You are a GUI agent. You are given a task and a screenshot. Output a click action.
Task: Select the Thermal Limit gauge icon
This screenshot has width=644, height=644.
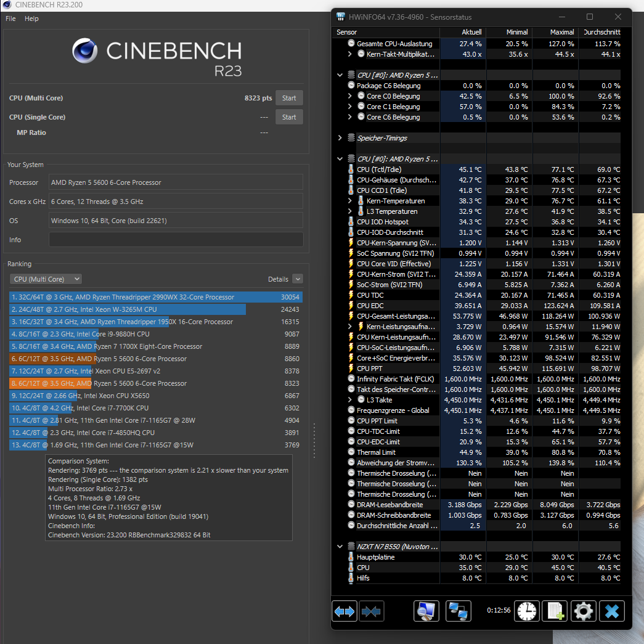[351, 452]
